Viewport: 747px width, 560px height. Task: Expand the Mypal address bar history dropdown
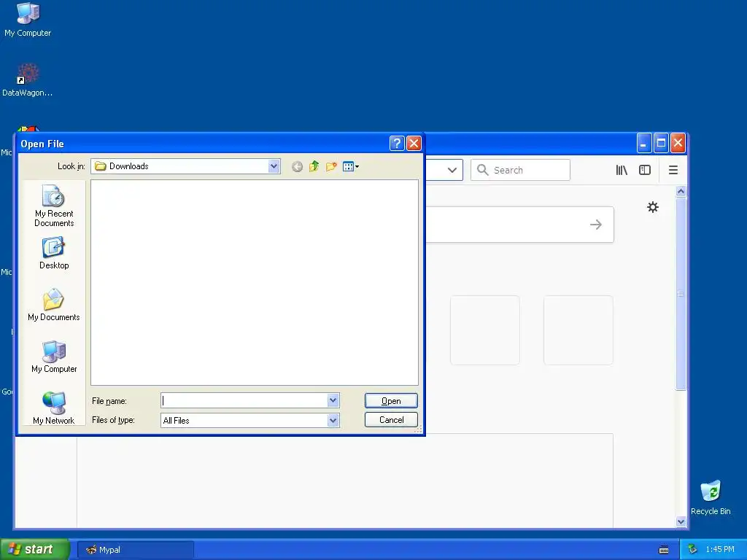[x=452, y=170]
